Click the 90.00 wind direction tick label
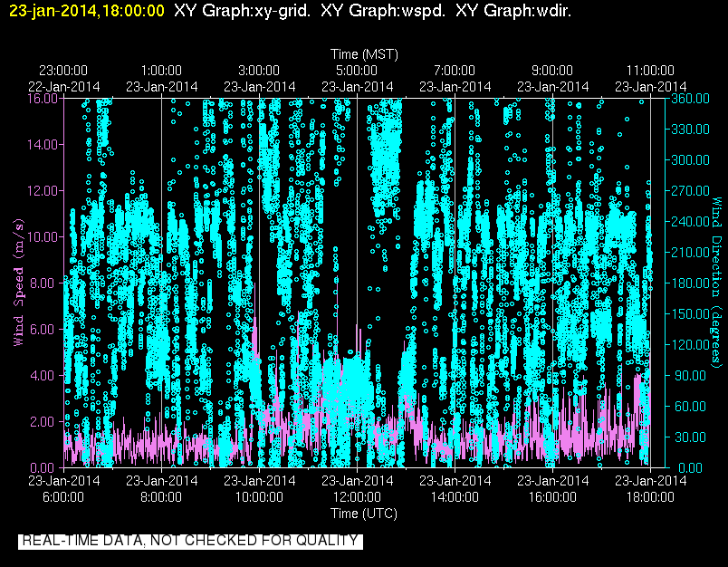 click(690, 375)
